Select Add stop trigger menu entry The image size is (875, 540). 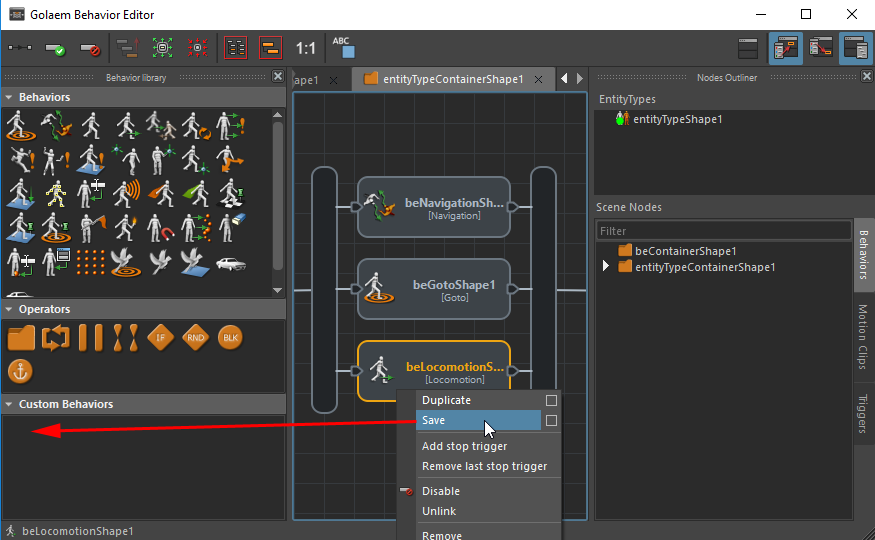(x=464, y=446)
